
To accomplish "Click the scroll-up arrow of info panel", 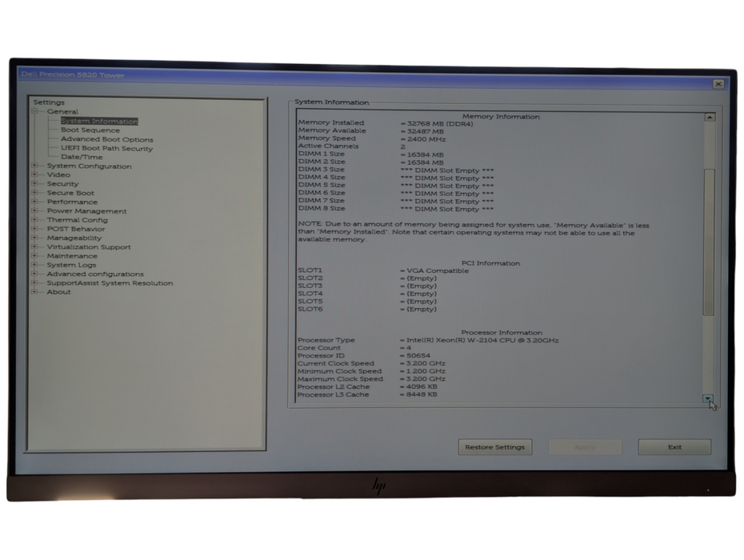I will (x=710, y=118).
